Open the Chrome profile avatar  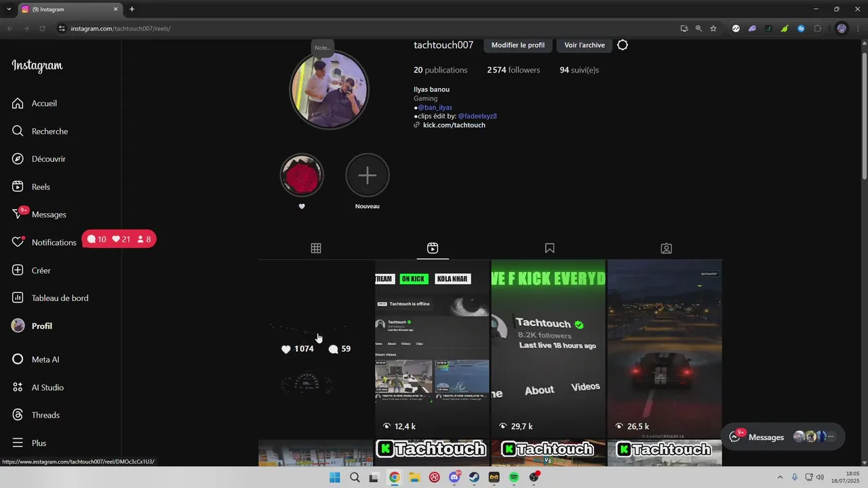(842, 28)
